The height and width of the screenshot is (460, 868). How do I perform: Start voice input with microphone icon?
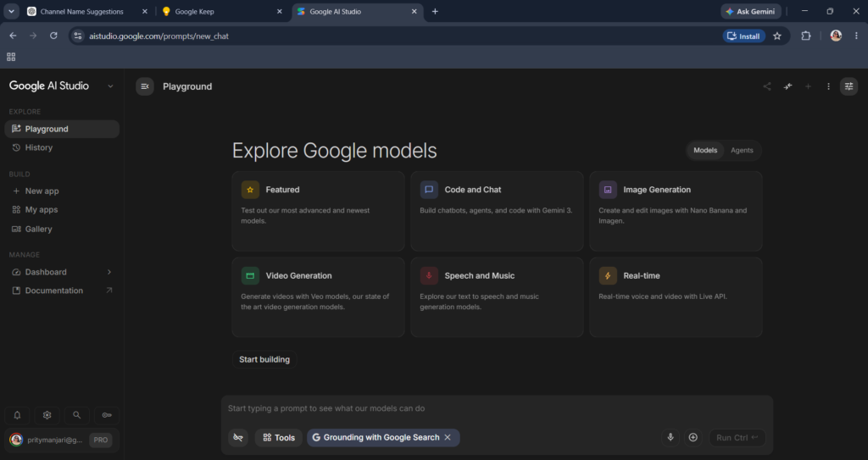(670, 437)
